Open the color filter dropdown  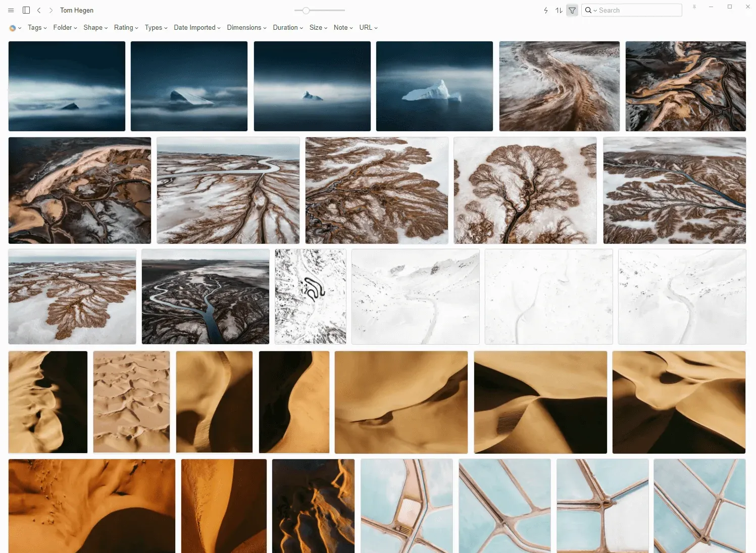tap(15, 28)
